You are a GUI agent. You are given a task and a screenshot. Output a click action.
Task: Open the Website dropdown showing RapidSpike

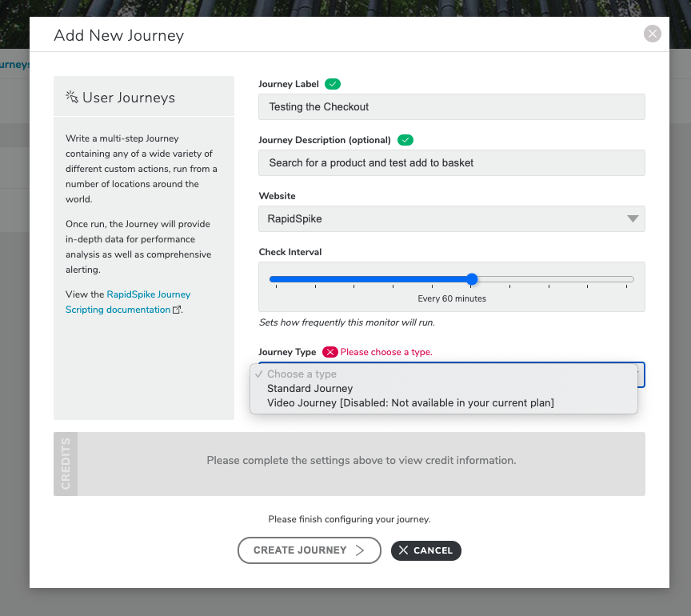452,218
